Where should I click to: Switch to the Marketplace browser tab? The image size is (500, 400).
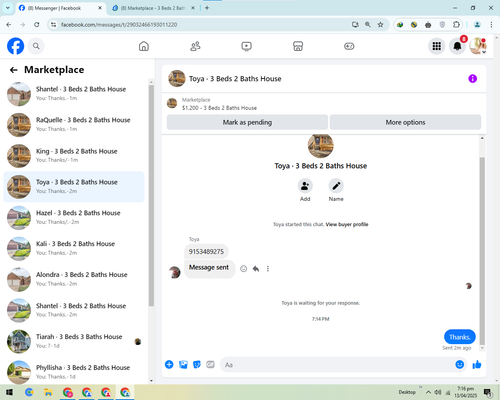153,8
